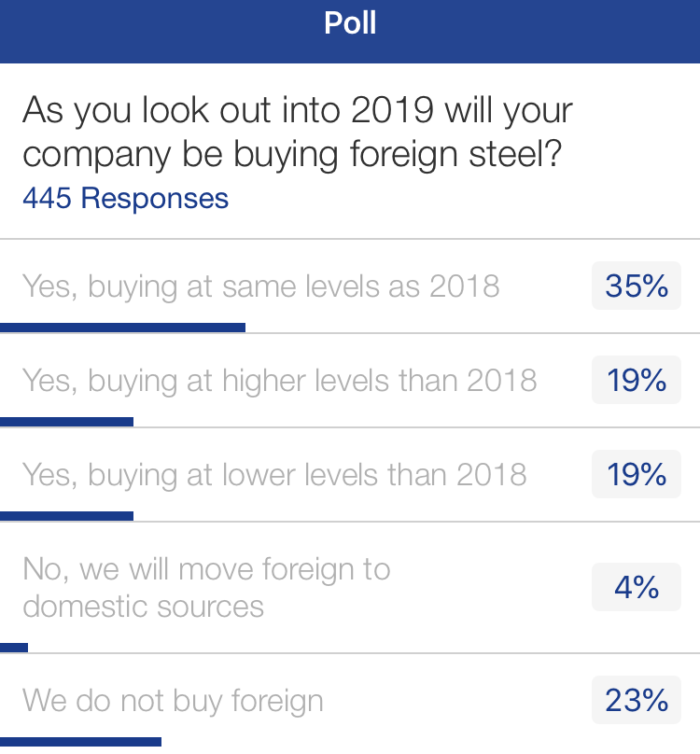Open the '445 Responses' link

click(x=125, y=198)
